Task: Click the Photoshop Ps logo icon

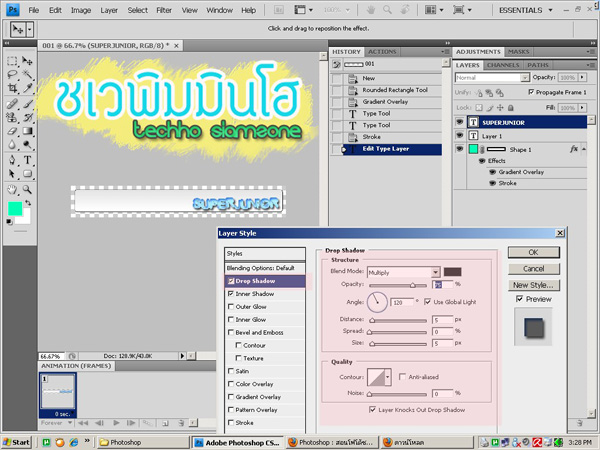Action: tap(13, 10)
